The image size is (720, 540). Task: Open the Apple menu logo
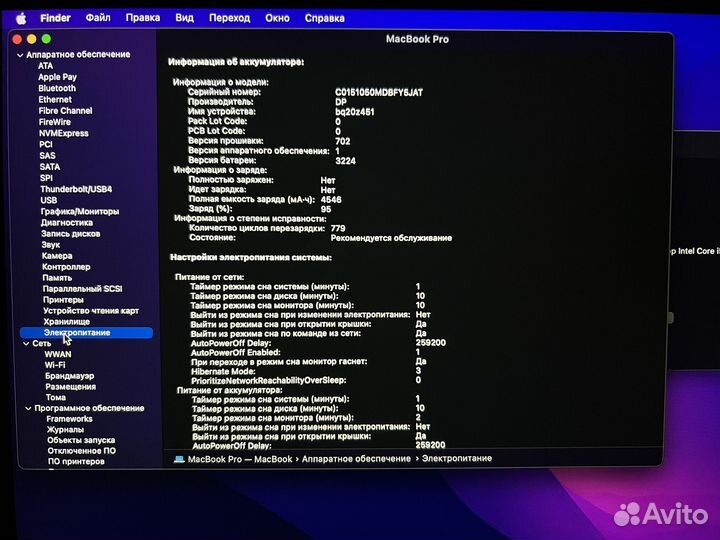21,18
